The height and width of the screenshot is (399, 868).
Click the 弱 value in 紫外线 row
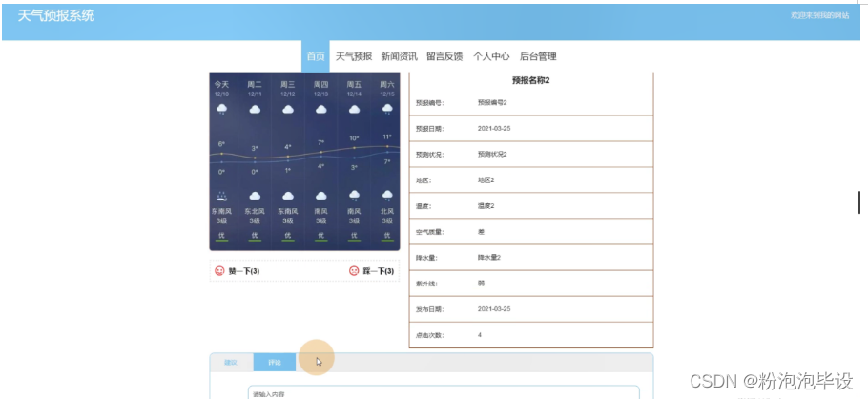pos(481,283)
